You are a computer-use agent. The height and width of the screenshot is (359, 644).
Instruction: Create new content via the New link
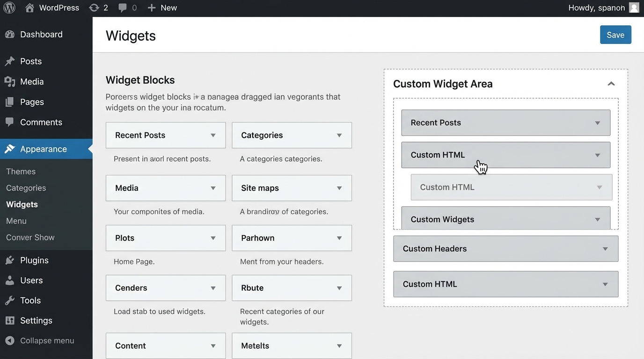(162, 7)
